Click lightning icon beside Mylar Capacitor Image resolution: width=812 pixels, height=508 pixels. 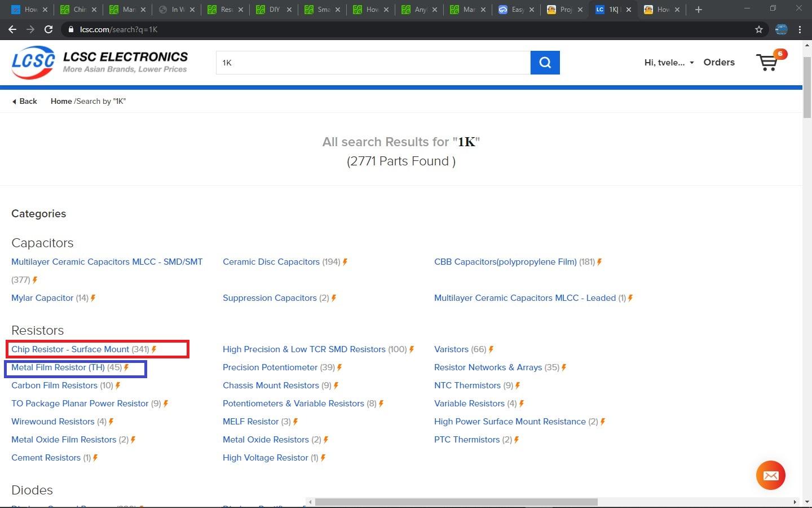coord(93,298)
